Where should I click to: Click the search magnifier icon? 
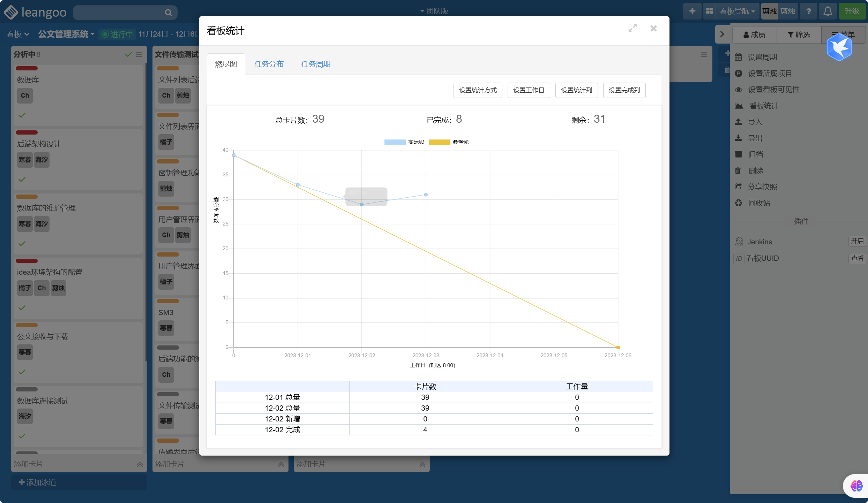click(168, 13)
